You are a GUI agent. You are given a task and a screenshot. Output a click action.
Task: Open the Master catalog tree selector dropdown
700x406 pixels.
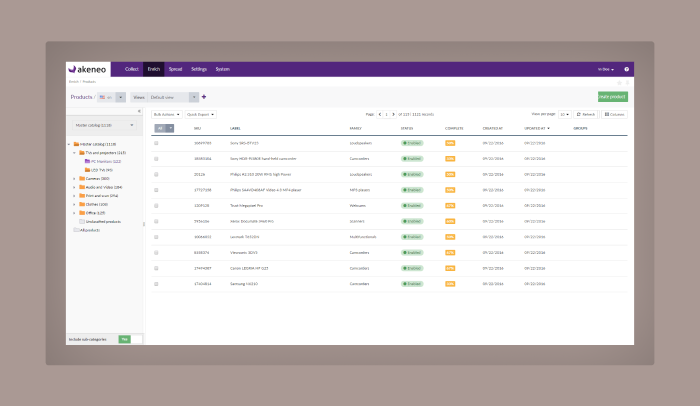[x=104, y=126]
